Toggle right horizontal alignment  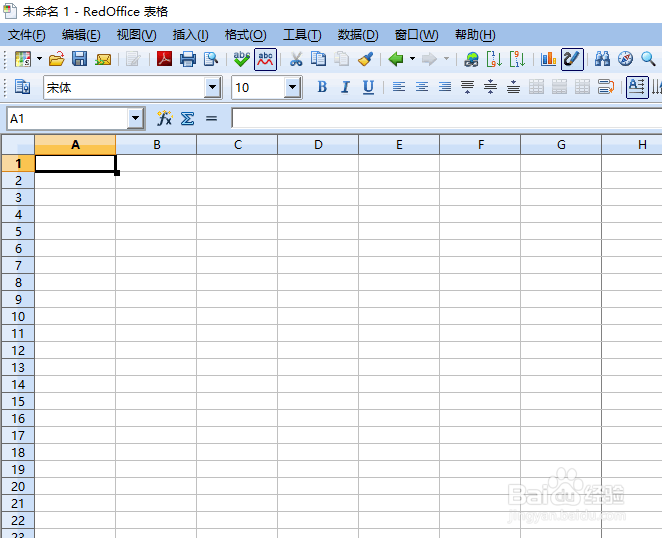445,87
